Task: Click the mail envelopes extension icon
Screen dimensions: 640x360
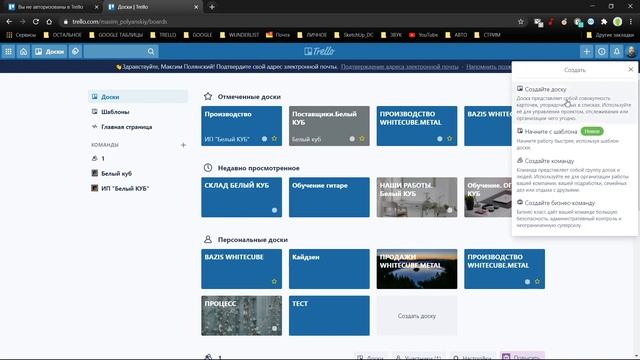Action: tap(538, 22)
